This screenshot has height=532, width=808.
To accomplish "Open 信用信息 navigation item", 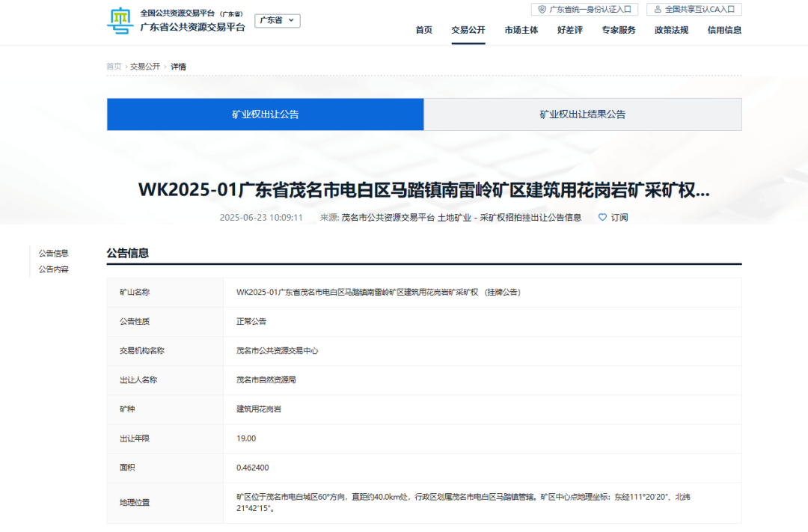I will (724, 30).
